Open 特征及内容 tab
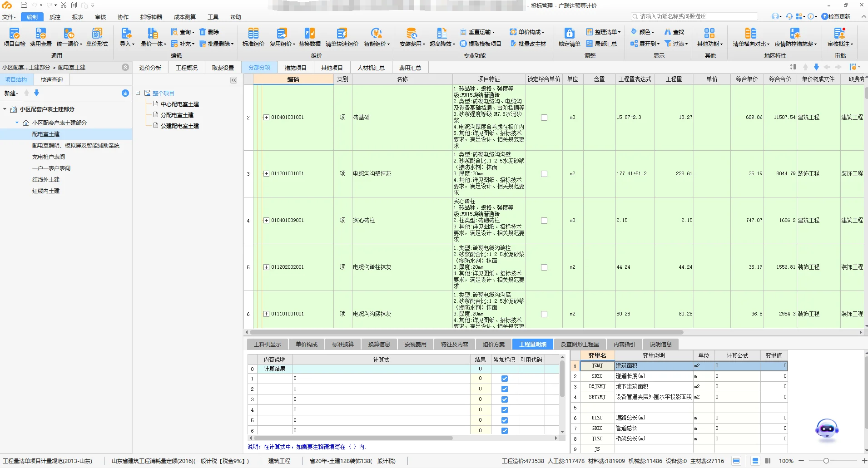The image size is (868, 468). 455,345
